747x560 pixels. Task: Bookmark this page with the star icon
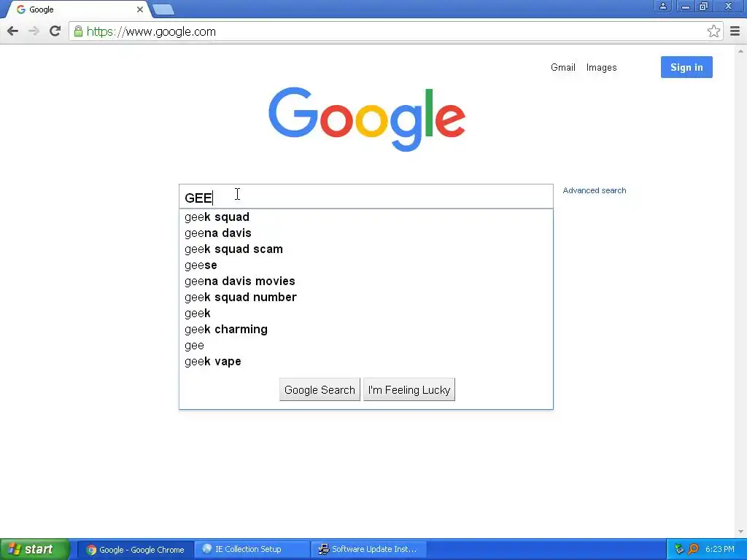point(713,31)
